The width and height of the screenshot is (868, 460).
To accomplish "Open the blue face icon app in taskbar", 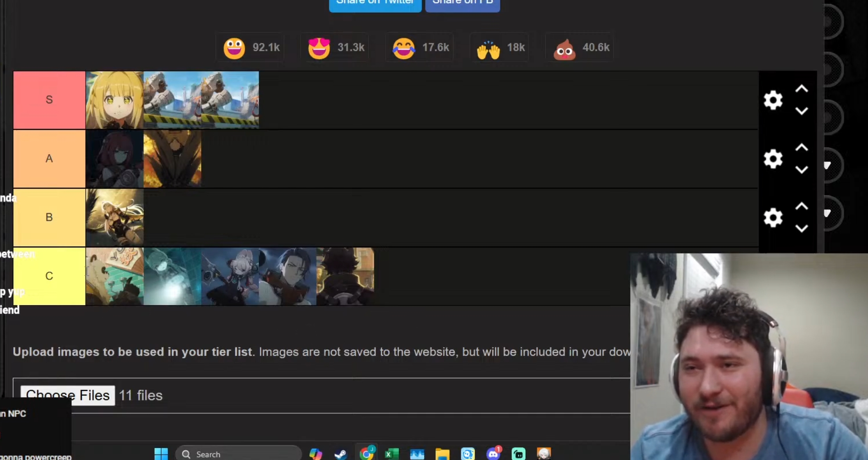I will click(468, 454).
